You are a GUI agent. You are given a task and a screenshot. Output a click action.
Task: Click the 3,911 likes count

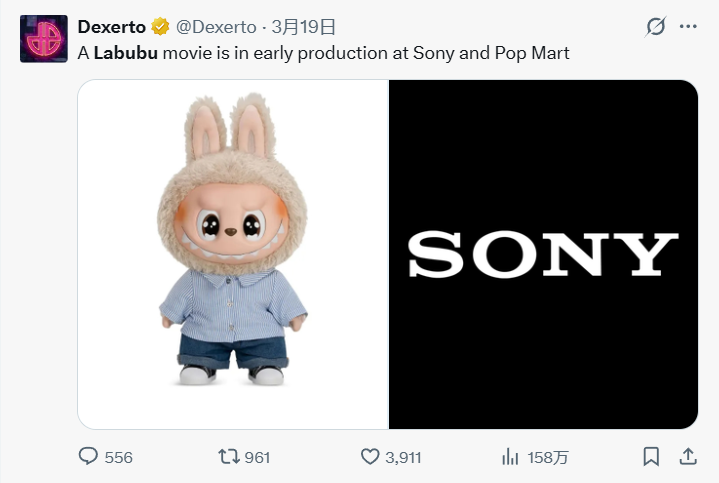(404, 457)
